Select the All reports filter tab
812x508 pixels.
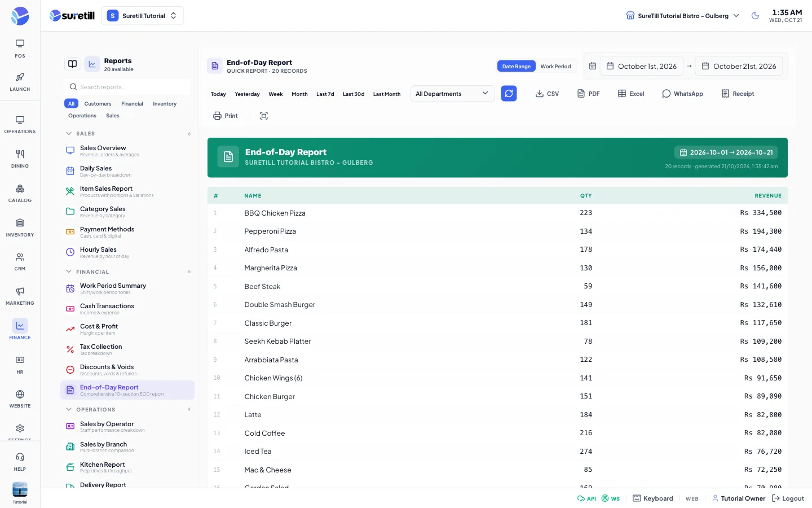(71, 104)
